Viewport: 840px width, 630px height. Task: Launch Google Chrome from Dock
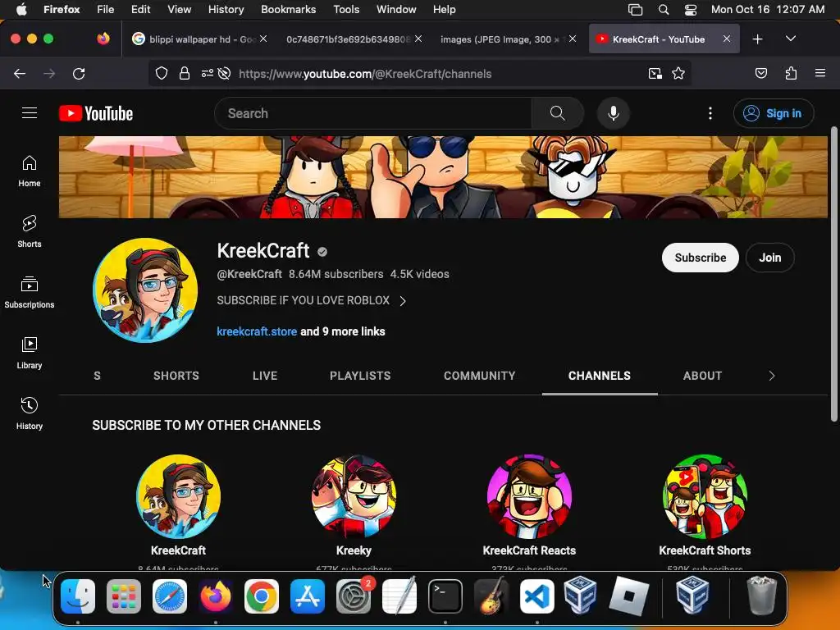(262, 596)
